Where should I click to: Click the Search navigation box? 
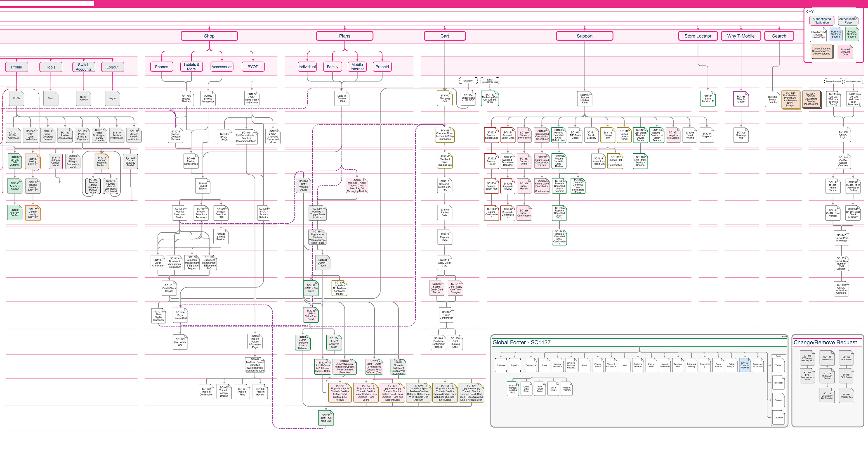(779, 36)
